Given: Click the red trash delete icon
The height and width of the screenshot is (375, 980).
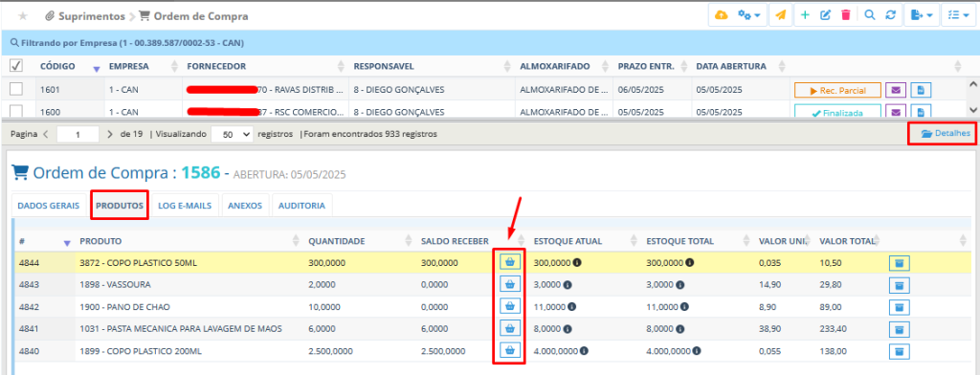Looking at the screenshot, I should (846, 15).
